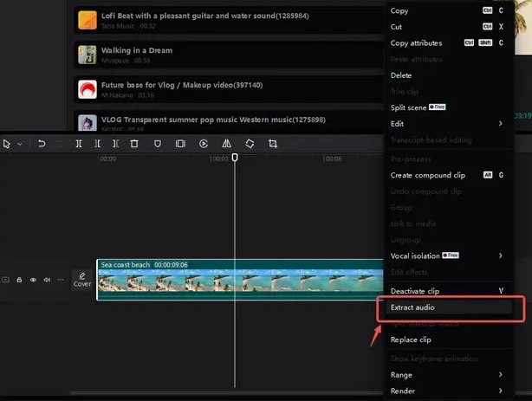This screenshot has width=532, height=401.
Task: Select the Split clip tool
Action: [79, 144]
